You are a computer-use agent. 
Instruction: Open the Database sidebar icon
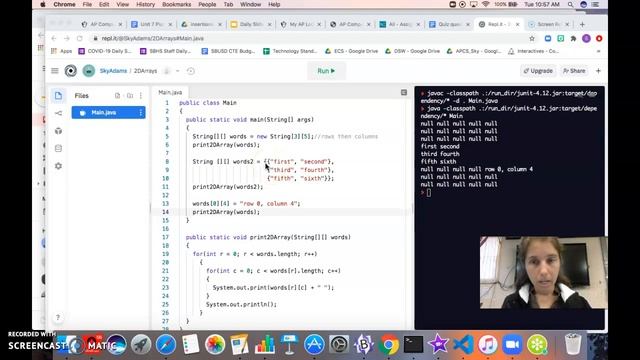click(x=58, y=148)
